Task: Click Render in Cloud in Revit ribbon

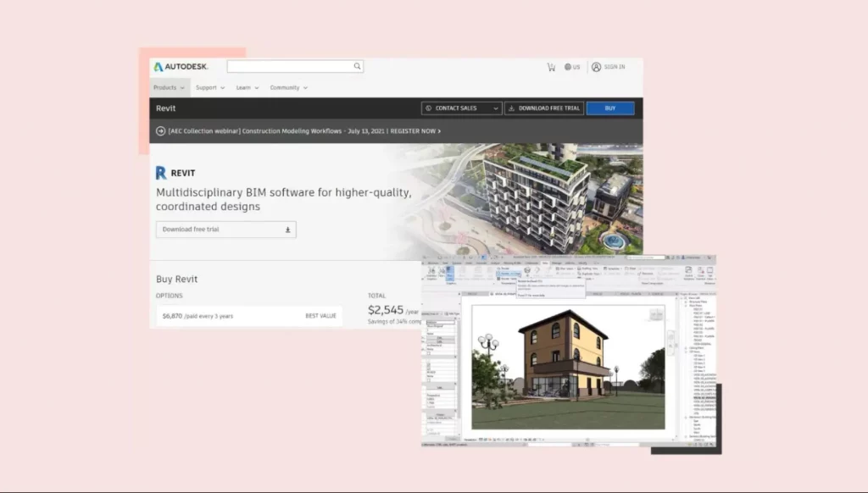Action: click(509, 274)
